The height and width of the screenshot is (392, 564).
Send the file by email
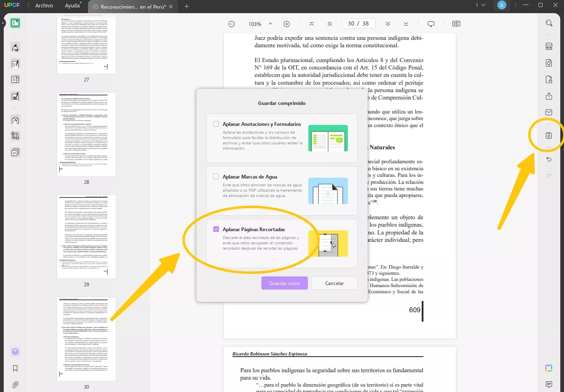coord(549,112)
